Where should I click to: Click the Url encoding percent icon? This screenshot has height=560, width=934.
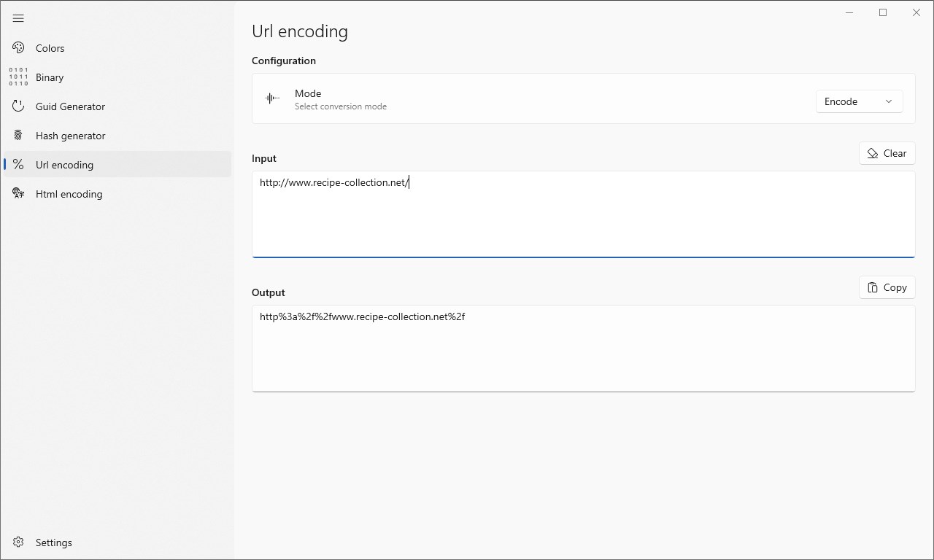click(18, 165)
